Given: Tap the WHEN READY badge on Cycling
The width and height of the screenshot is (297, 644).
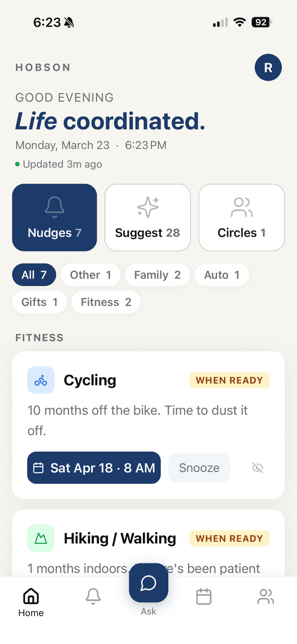Looking at the screenshot, I should click(229, 380).
